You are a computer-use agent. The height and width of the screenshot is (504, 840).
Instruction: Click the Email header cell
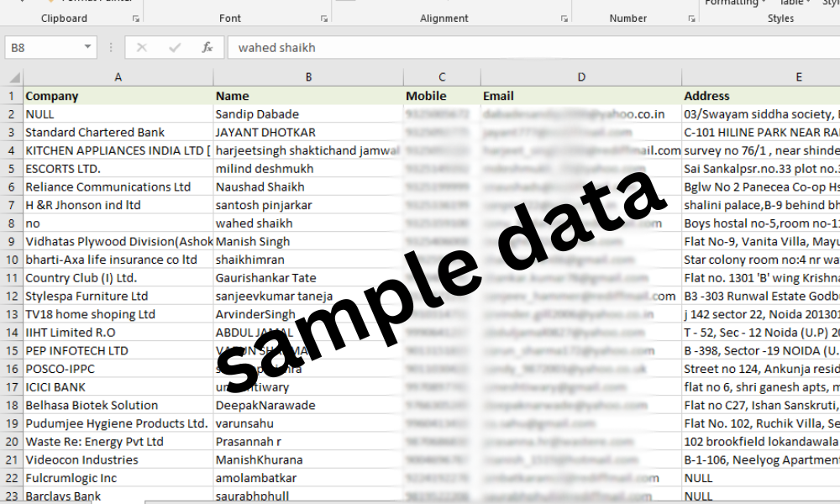(x=581, y=96)
